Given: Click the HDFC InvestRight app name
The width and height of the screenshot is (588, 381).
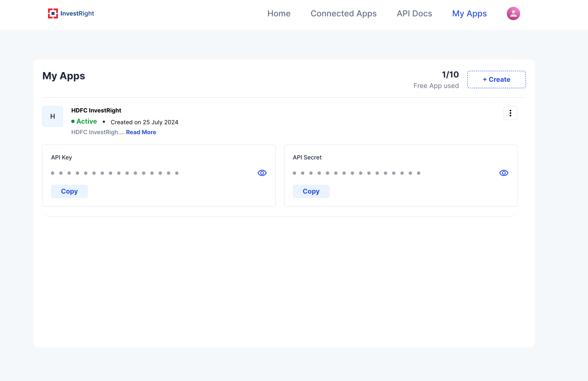Looking at the screenshot, I should coord(96,110).
